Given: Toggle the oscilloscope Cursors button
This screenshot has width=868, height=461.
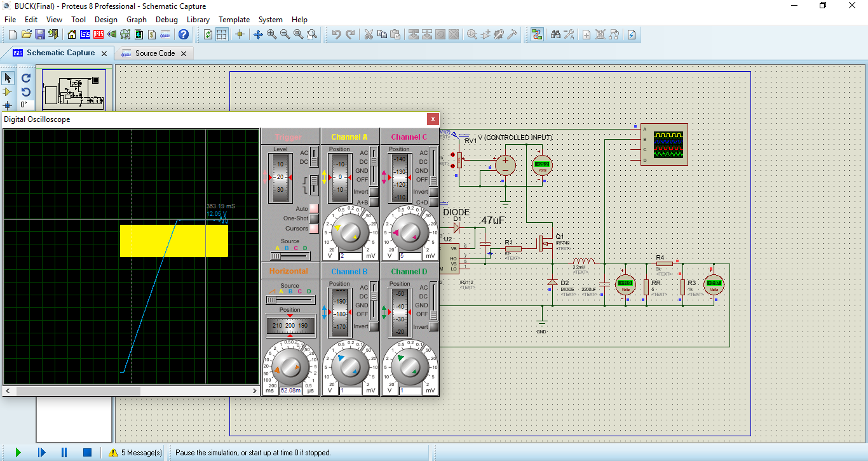Looking at the screenshot, I should point(313,229).
